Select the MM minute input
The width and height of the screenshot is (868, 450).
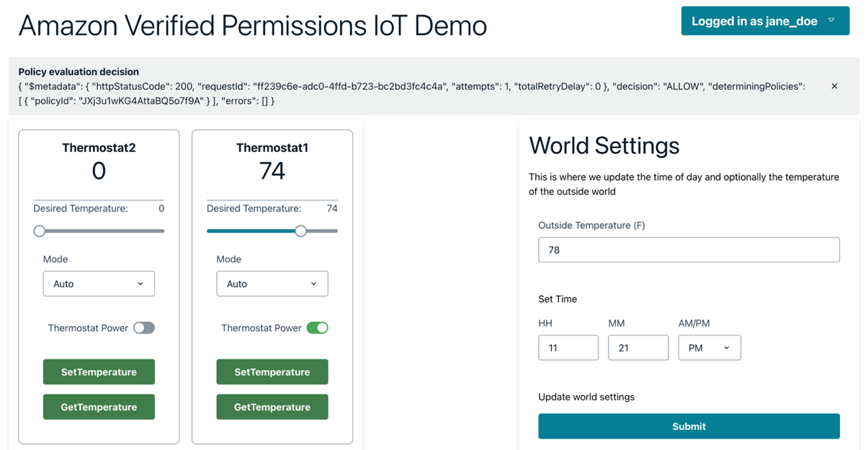[x=638, y=348]
